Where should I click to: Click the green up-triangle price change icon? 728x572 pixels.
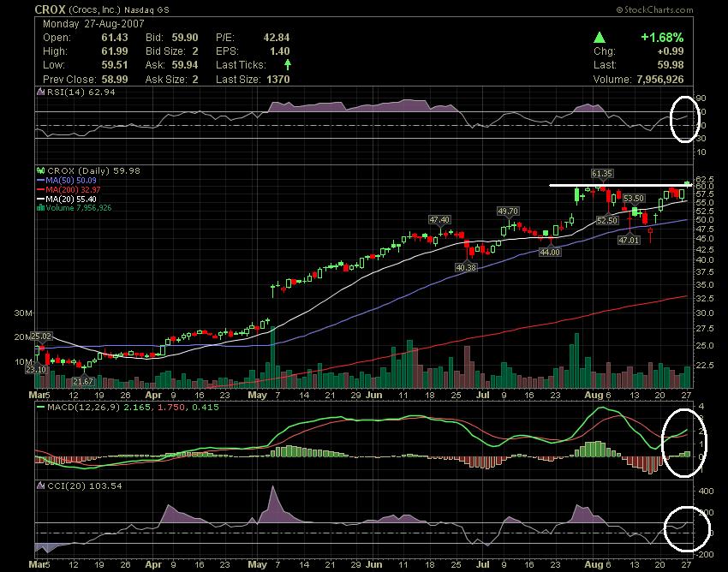click(x=600, y=38)
